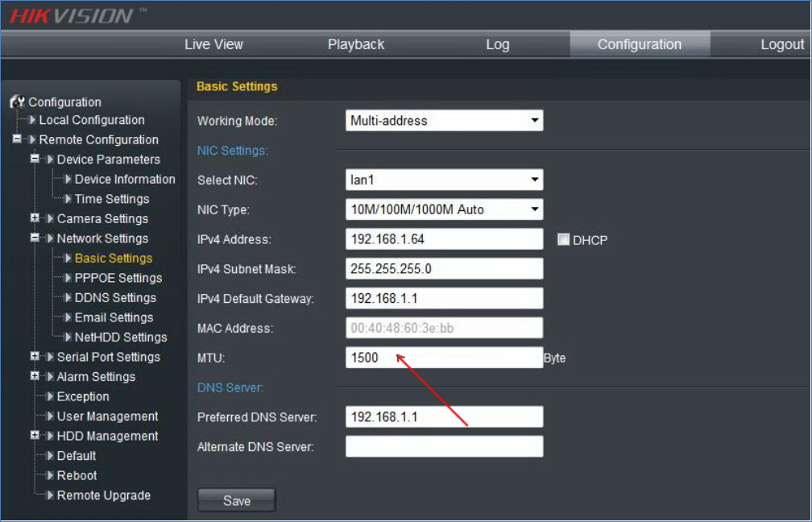Click the arrow icon beside Local Configuration

pyautogui.click(x=32, y=120)
